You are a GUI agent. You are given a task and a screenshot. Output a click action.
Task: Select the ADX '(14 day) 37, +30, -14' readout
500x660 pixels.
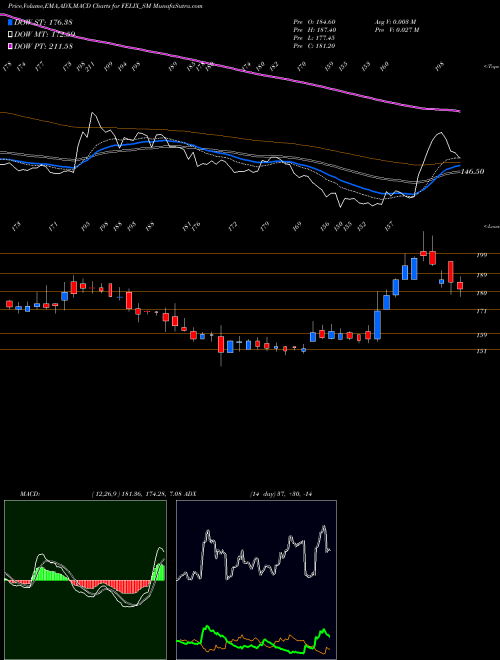click(281, 494)
